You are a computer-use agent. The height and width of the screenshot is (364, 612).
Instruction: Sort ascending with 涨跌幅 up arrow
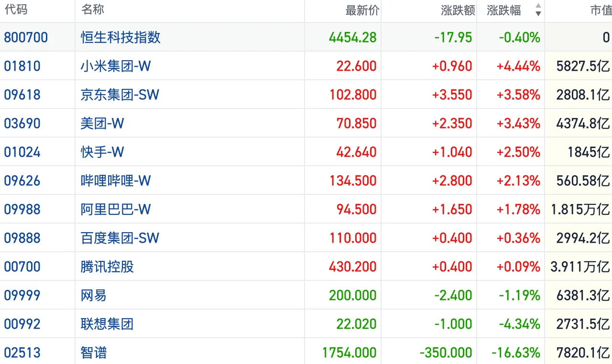coord(538,6)
